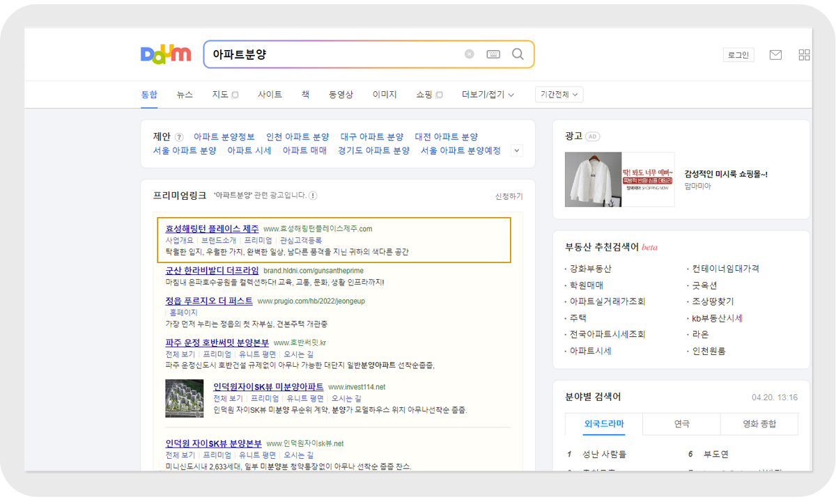This screenshot has width=836, height=504.
Task: Open the virtual keyboard icon
Action: coord(493,54)
